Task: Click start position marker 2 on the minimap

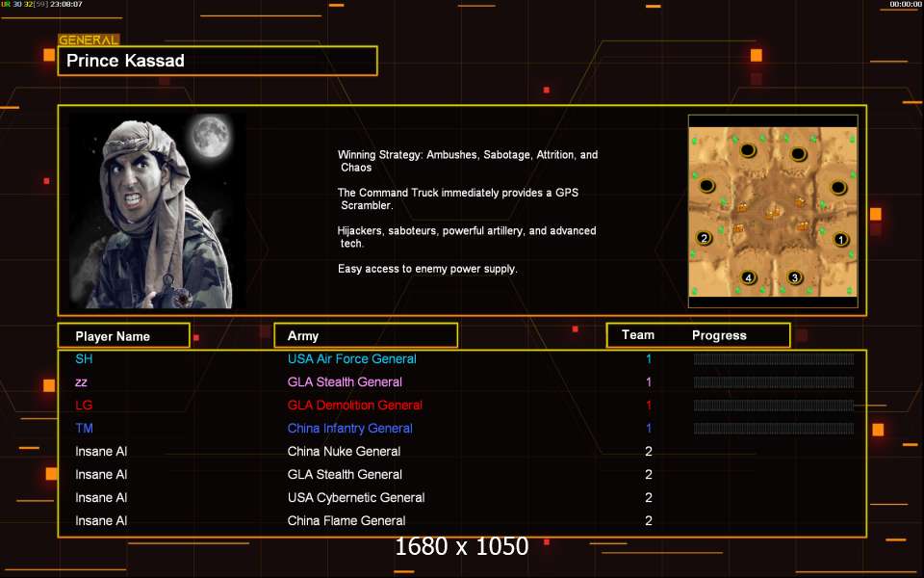Action: click(x=704, y=238)
